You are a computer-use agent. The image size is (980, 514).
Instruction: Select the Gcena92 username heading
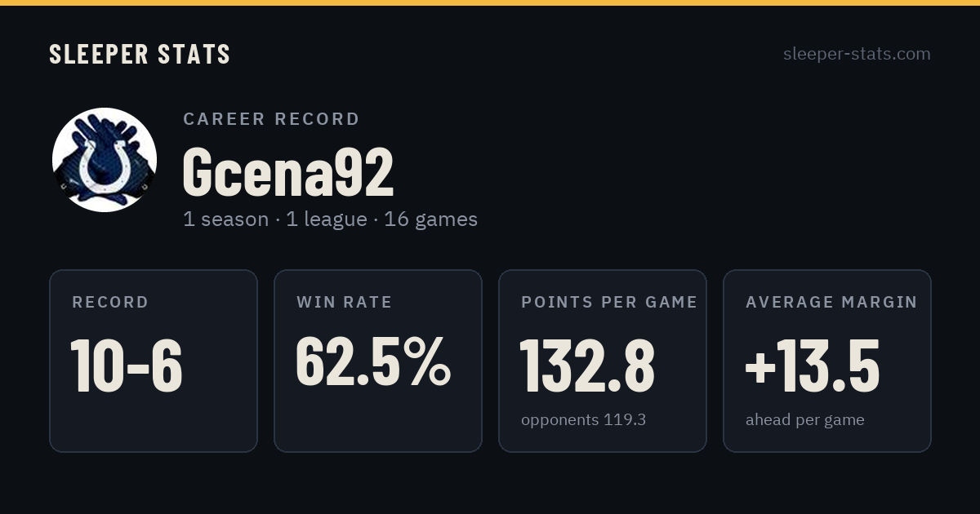(x=288, y=172)
